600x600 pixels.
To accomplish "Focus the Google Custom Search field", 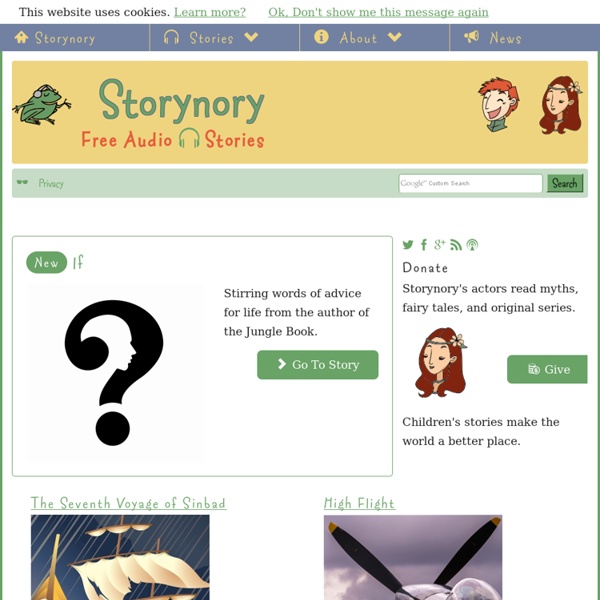I will click(470, 183).
